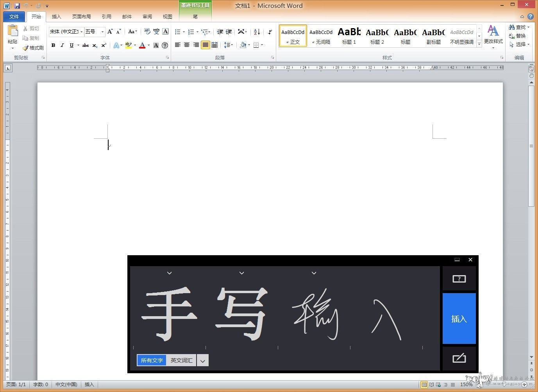Image resolution: width=538 pixels, height=392 pixels.
Task: Switch to the 插入 ribbon tab
Action: click(57, 16)
